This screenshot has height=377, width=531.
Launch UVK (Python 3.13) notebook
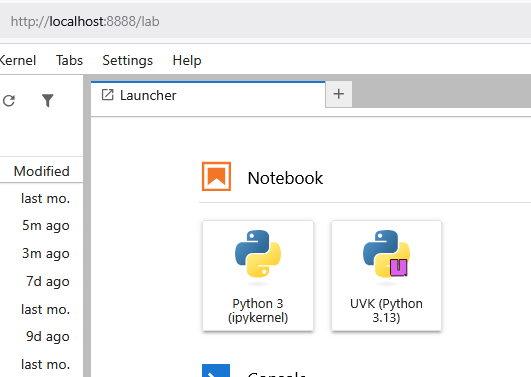386,275
